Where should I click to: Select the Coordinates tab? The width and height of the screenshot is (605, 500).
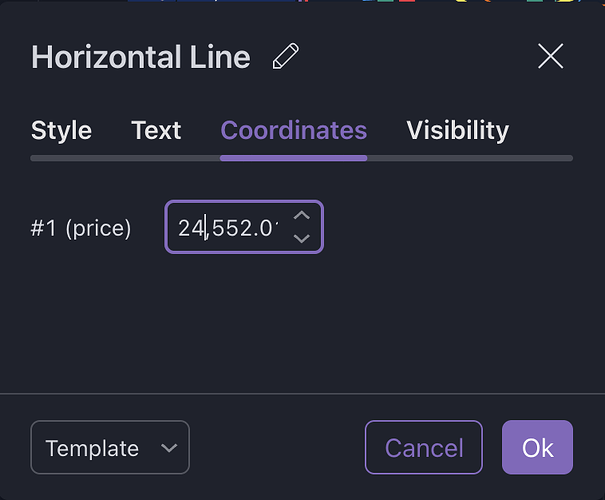[293, 130]
